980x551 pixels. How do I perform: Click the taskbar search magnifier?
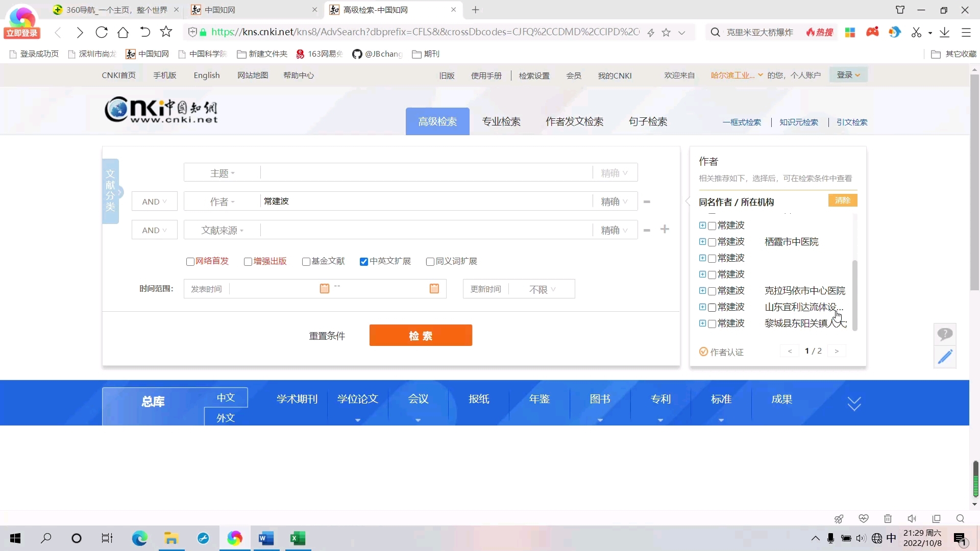pos(46,538)
